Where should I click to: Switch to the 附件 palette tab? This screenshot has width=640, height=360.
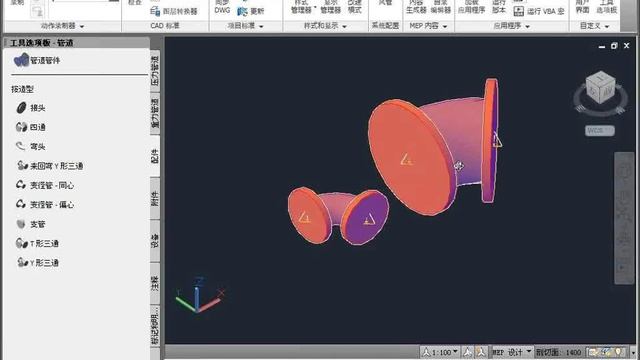click(x=155, y=198)
